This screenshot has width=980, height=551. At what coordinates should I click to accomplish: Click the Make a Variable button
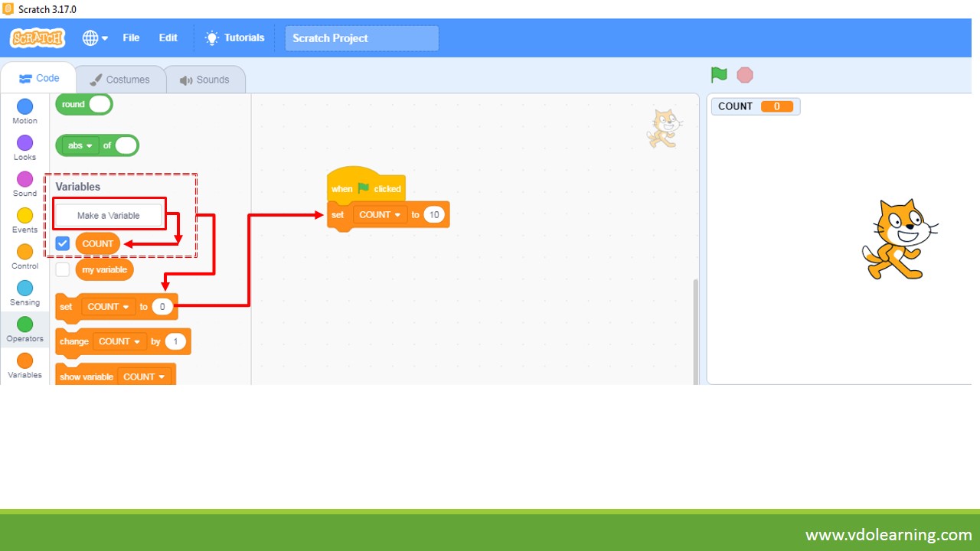tap(109, 216)
